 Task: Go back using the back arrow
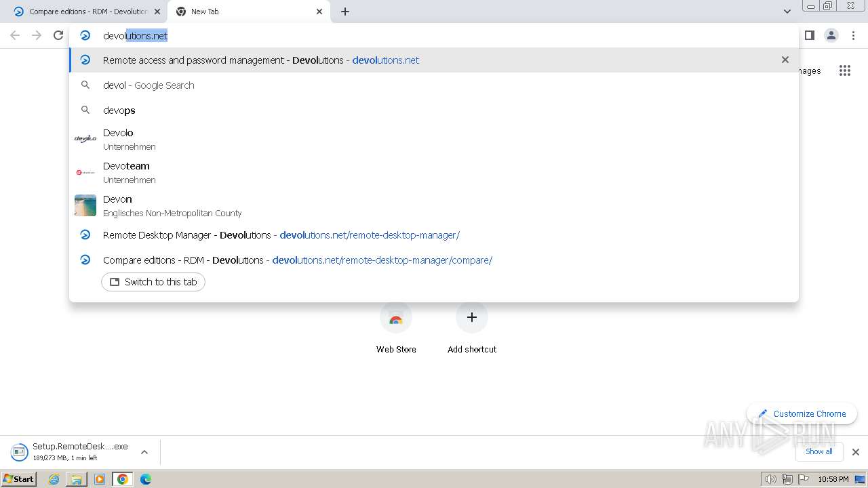click(15, 35)
